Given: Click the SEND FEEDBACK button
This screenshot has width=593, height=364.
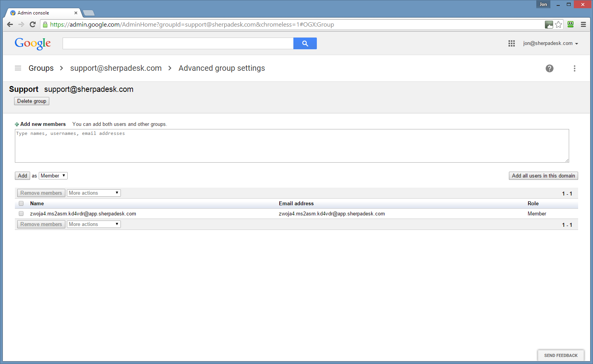Looking at the screenshot, I should point(561,355).
